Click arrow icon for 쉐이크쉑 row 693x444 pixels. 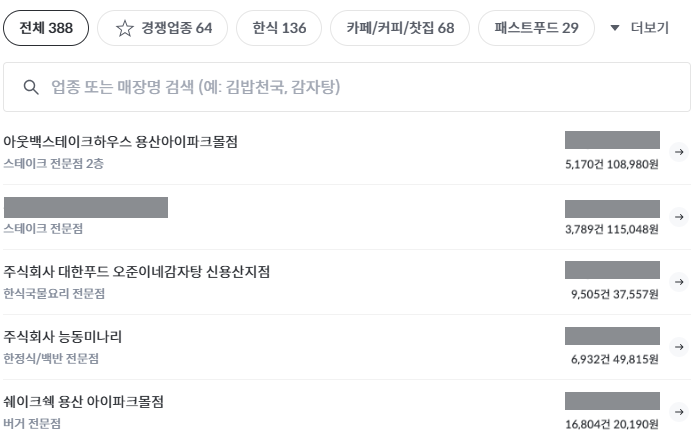(x=679, y=412)
